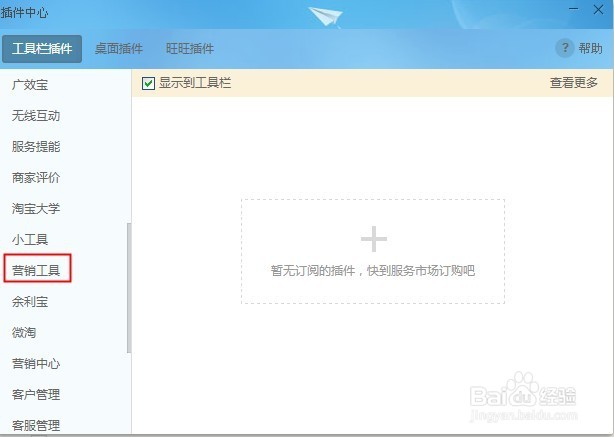
Task: Click the sidebar vertical scrollbar
Action: (x=129, y=288)
